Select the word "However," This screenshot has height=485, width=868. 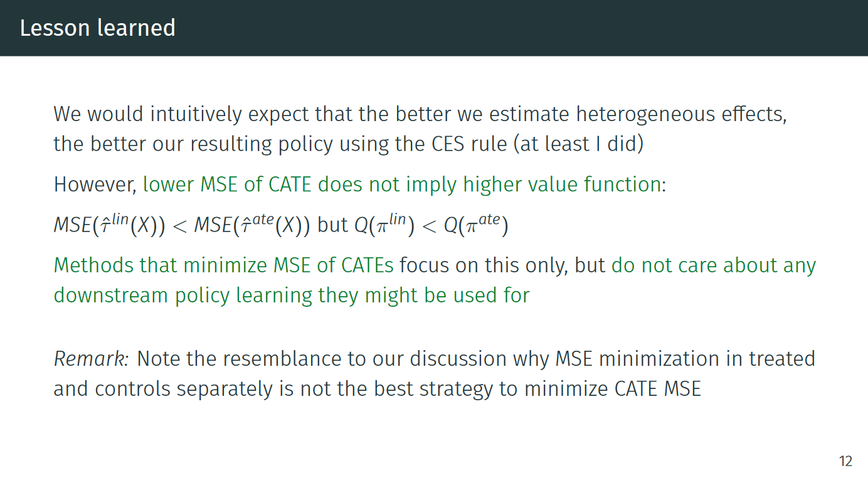click(x=95, y=184)
